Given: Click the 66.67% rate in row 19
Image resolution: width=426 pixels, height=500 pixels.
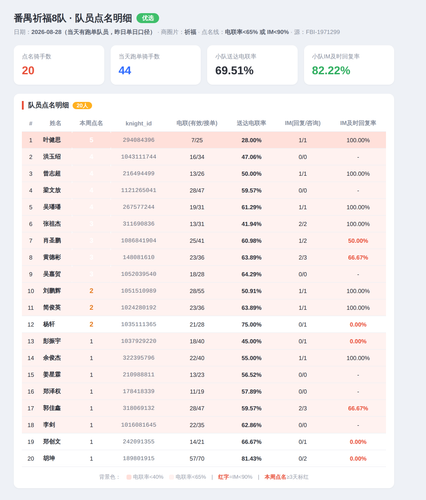Looking at the screenshot, I should coord(251,442).
